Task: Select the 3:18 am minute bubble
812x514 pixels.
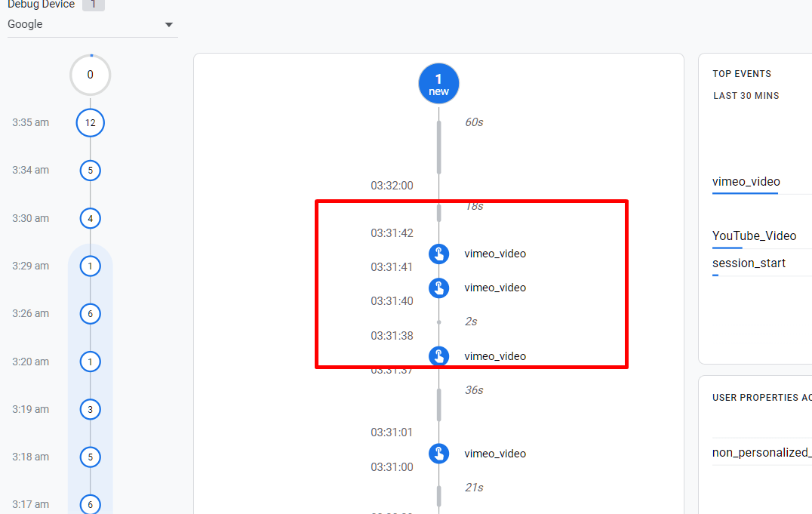Action: pyautogui.click(x=90, y=457)
